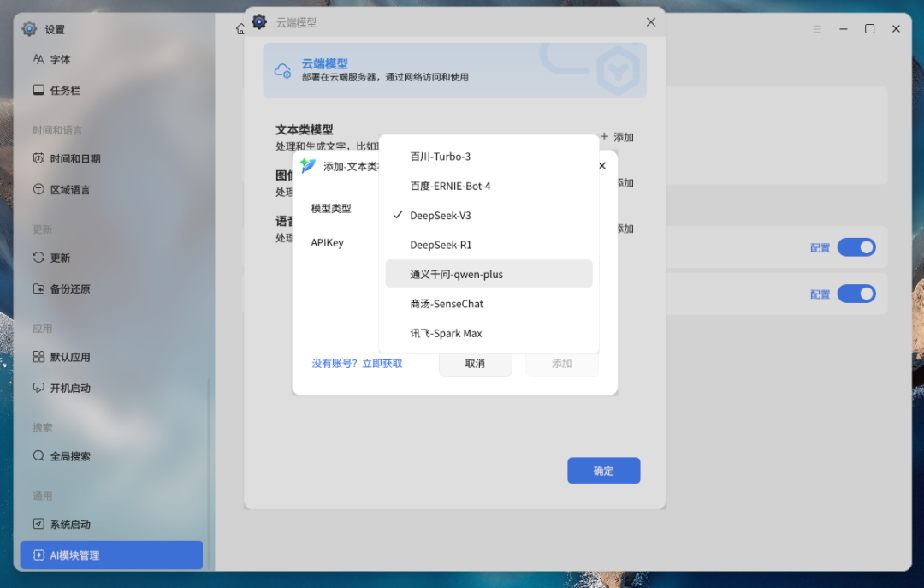924x588 pixels.
Task: Open 区域语言 settings
Action: point(111,189)
